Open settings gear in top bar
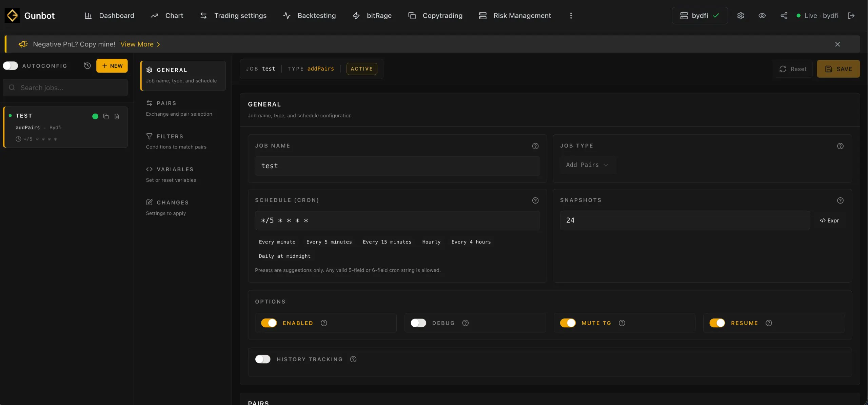 (741, 16)
